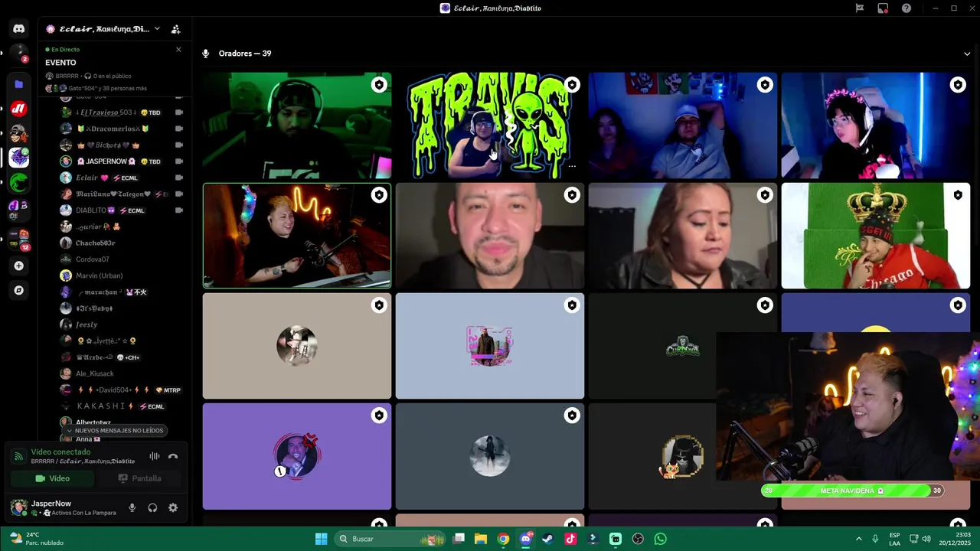Click camera indicator beside Bichota
The width and height of the screenshot is (980, 551).
click(179, 145)
